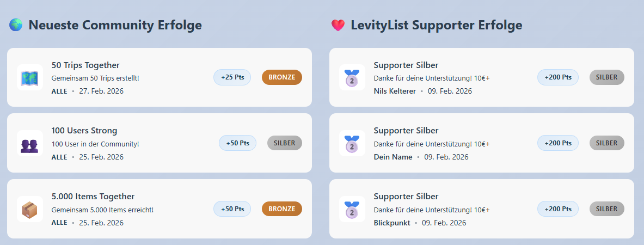Open the 5.000 Items Together achievement title
Image resolution: width=644 pixels, height=245 pixels.
(93, 196)
